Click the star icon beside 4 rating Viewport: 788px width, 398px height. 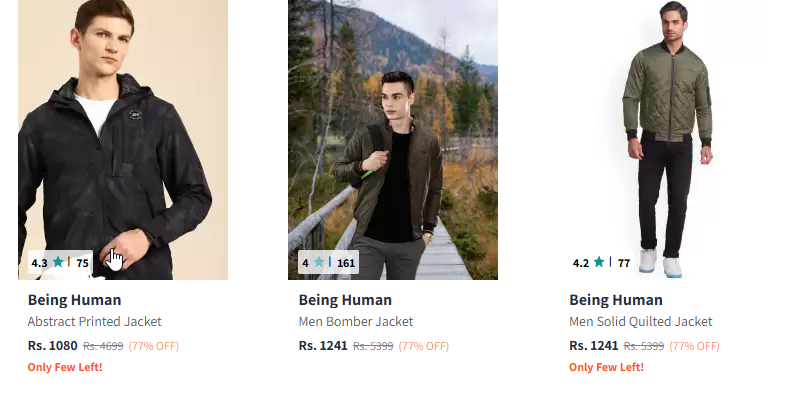coord(319,262)
